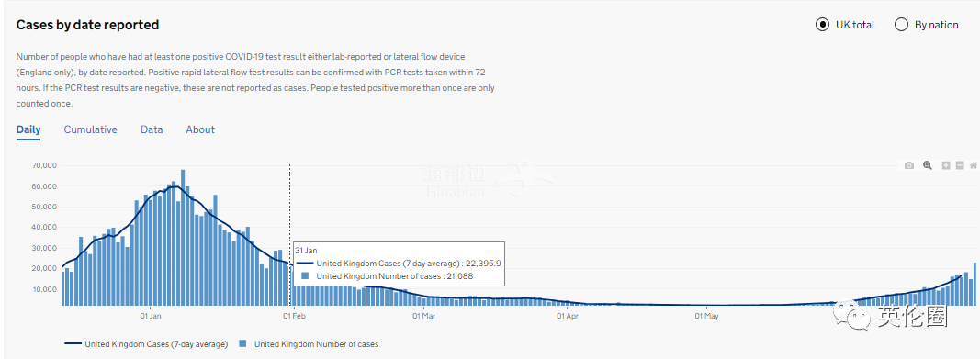This screenshot has width=980, height=359.
Task: Click the last bar at chart's right edge
Action: (x=974, y=284)
